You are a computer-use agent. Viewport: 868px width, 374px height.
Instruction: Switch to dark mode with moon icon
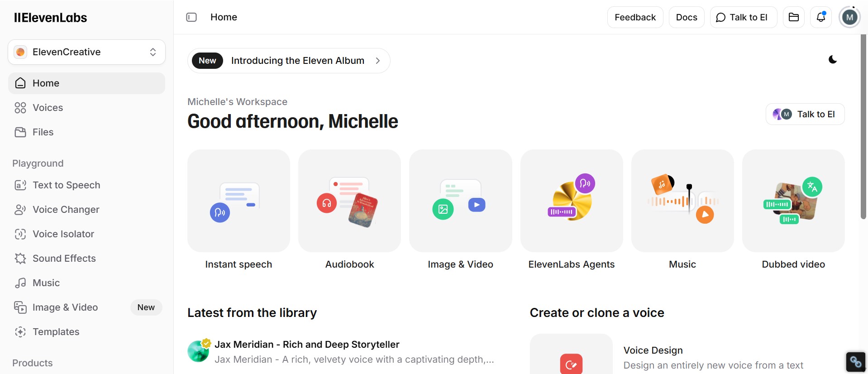[833, 60]
